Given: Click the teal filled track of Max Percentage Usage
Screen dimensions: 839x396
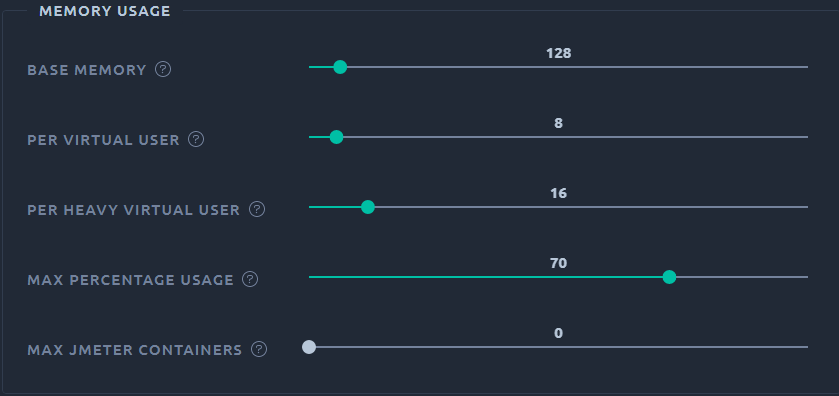Looking at the screenshot, I should 486,277.
